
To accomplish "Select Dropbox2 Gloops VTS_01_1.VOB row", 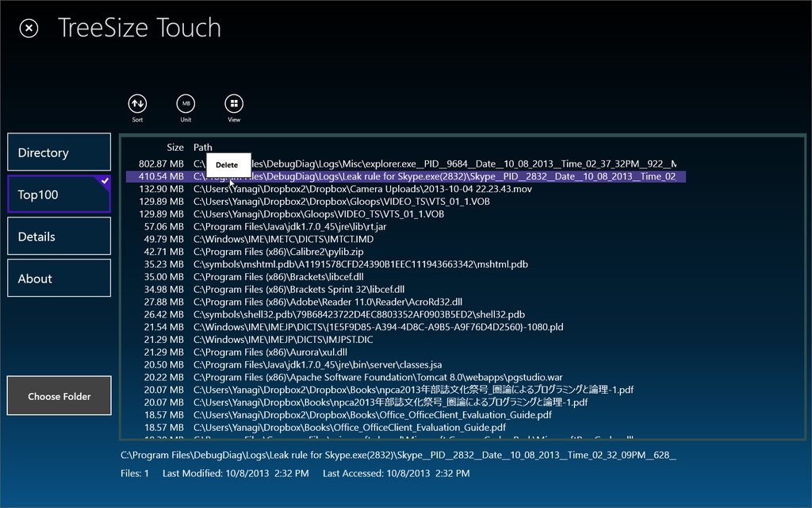I will coord(405,201).
